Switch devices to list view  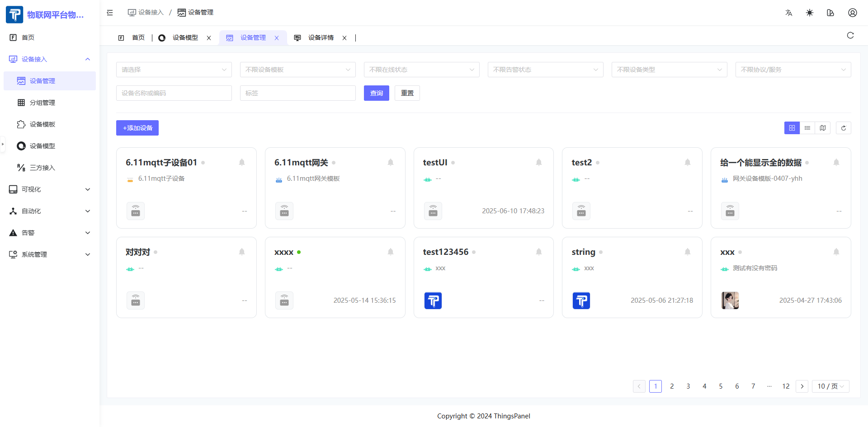point(807,128)
